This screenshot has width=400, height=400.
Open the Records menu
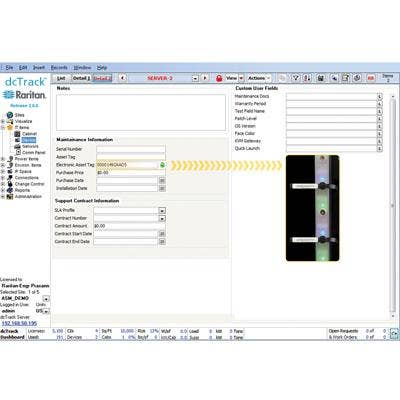click(x=59, y=68)
